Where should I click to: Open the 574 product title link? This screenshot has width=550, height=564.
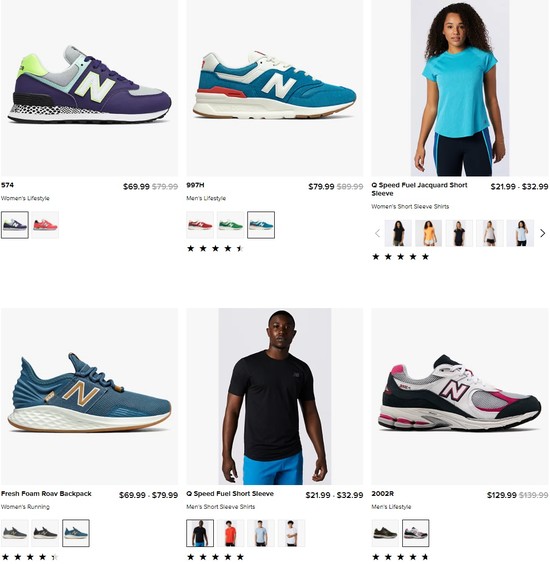coord(7,185)
